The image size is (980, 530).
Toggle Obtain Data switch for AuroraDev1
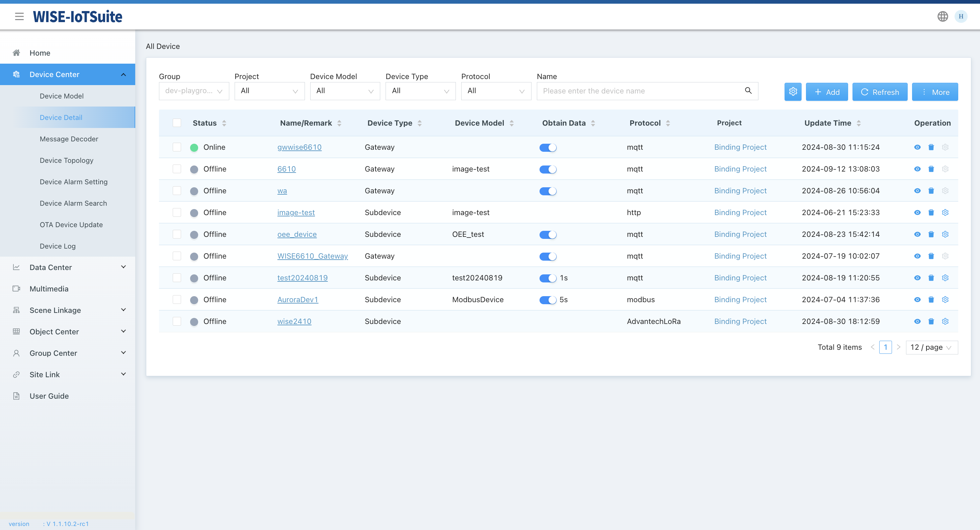coord(548,300)
